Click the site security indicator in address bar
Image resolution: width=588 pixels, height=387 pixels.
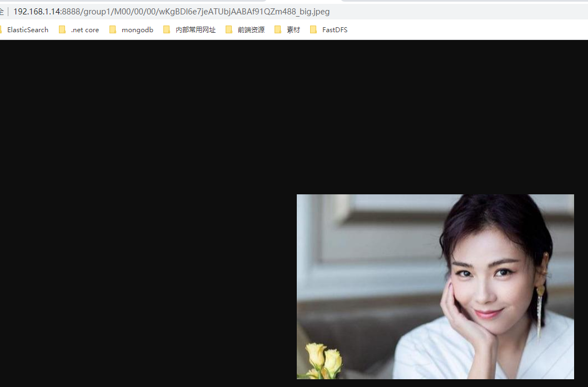[3, 11]
